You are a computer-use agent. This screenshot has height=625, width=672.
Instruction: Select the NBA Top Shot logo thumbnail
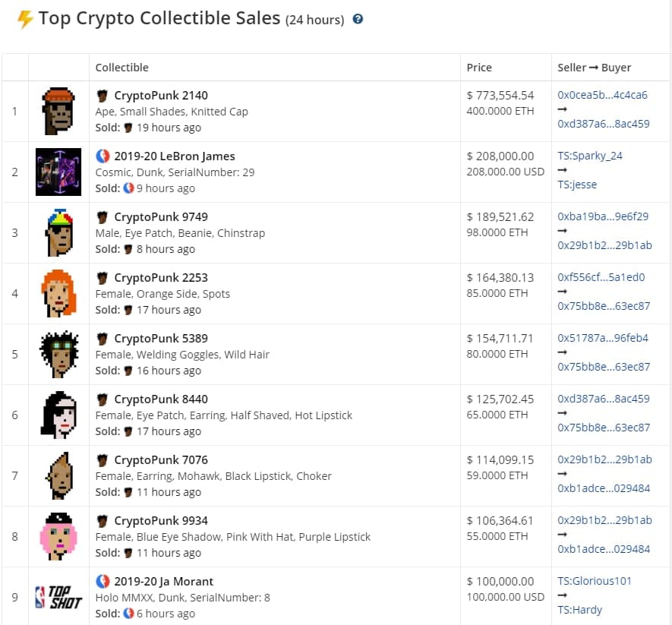point(58,597)
